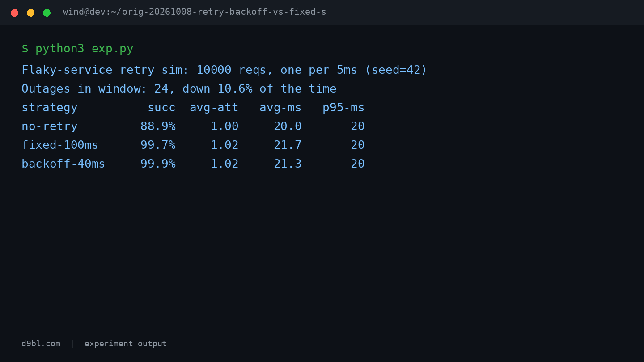Click the "strategy" column header
This screenshot has width=644, height=362.
50,108
